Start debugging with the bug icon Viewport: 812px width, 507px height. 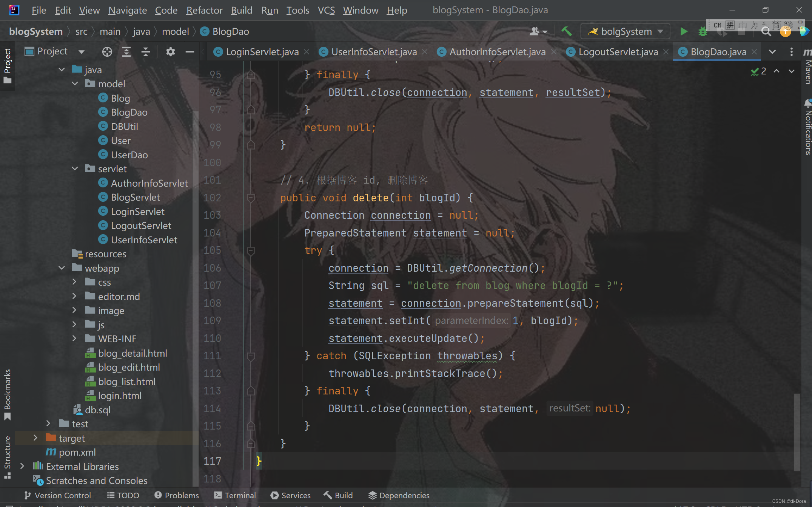coord(703,32)
